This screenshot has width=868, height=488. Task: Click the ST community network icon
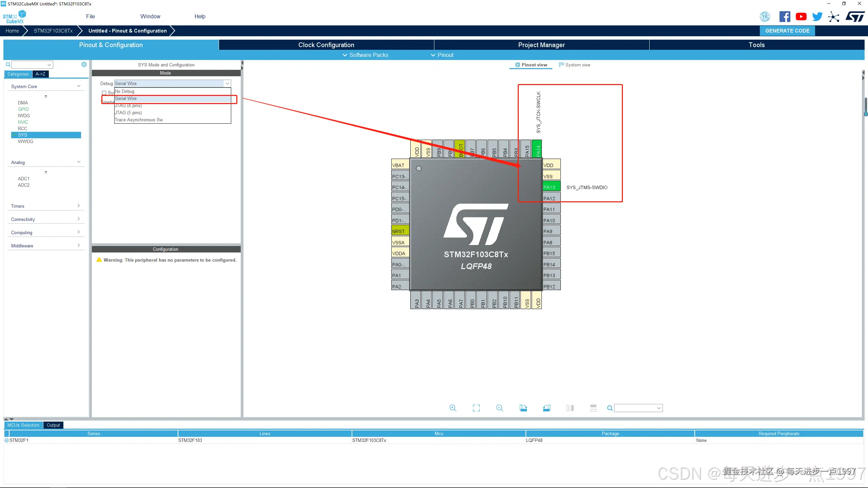click(834, 17)
